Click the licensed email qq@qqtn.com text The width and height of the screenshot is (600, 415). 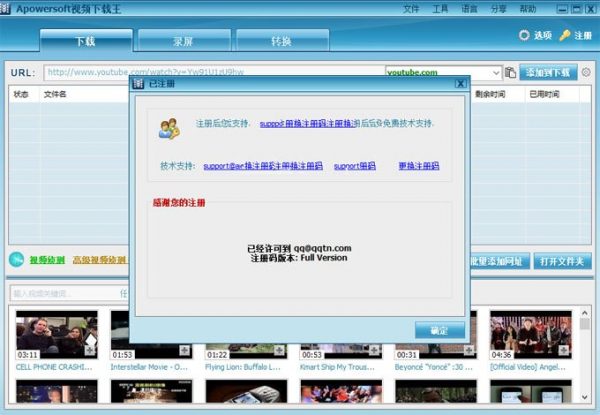tap(323, 248)
